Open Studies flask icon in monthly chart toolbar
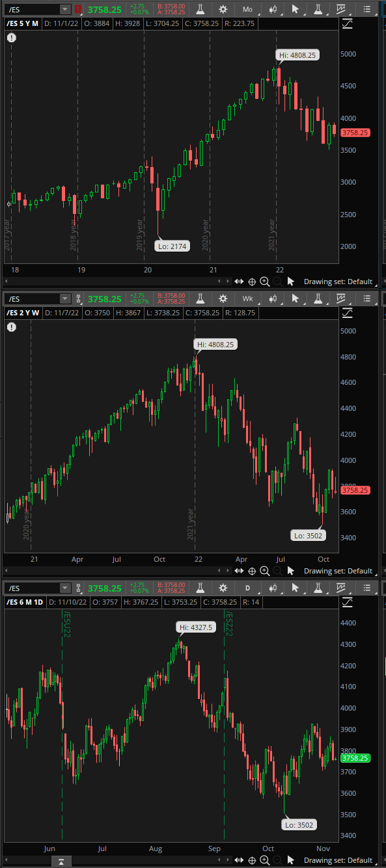Screen dimensions: 386x868 [x=201, y=9]
